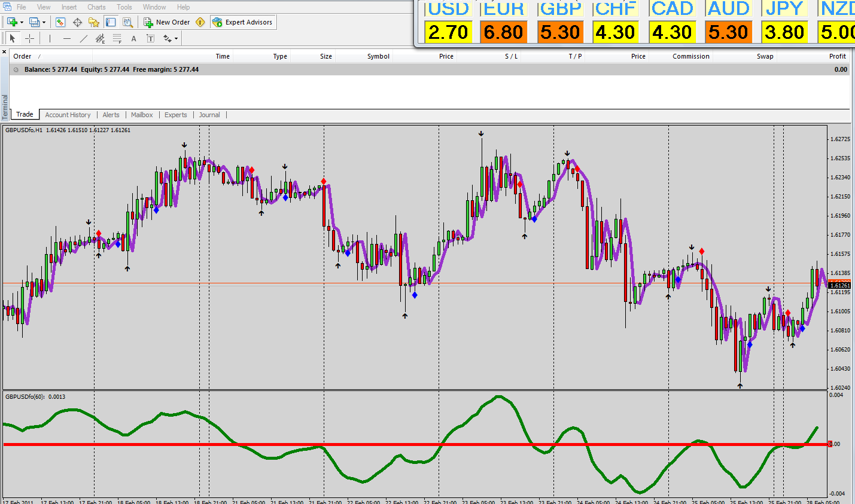Click the application icon left of File

point(7,7)
